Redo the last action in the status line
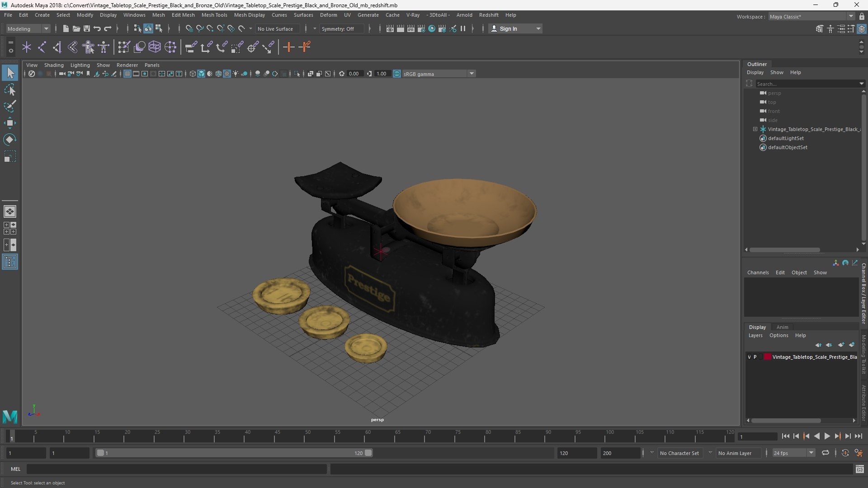This screenshot has width=868, height=488. (108, 28)
